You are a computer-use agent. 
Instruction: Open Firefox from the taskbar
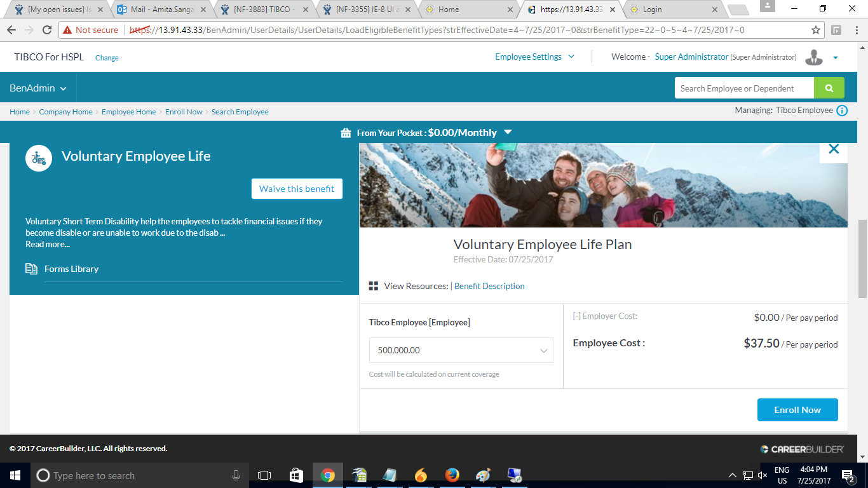(x=452, y=475)
